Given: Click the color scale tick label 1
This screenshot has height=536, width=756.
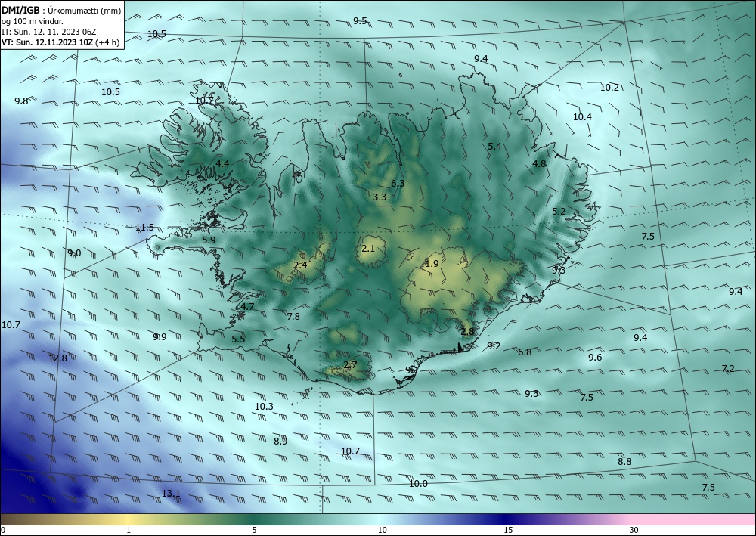Looking at the screenshot, I should pos(129,530).
